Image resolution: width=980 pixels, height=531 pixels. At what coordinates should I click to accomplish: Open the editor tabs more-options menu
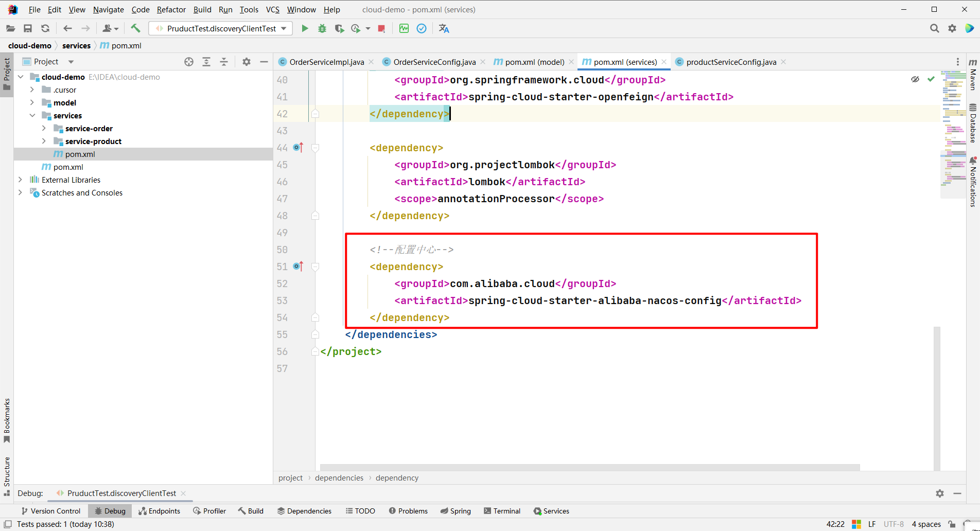[x=958, y=62]
